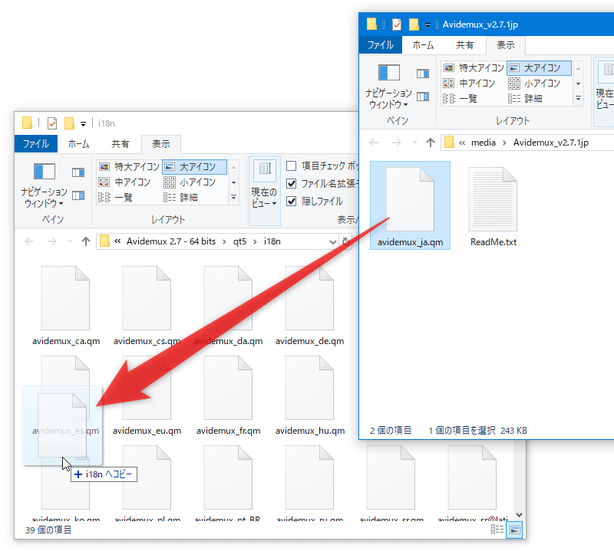
Task: Step layout gallery down in i18n window
Action: click(234, 182)
